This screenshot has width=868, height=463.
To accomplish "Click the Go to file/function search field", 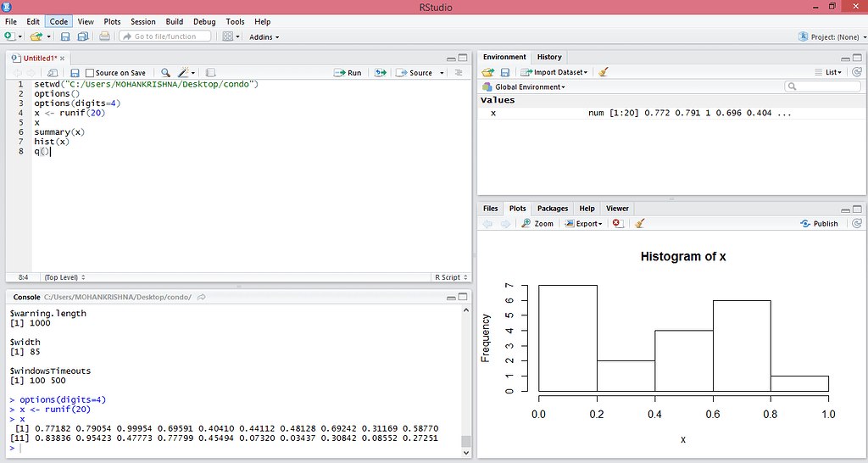I will pos(165,36).
